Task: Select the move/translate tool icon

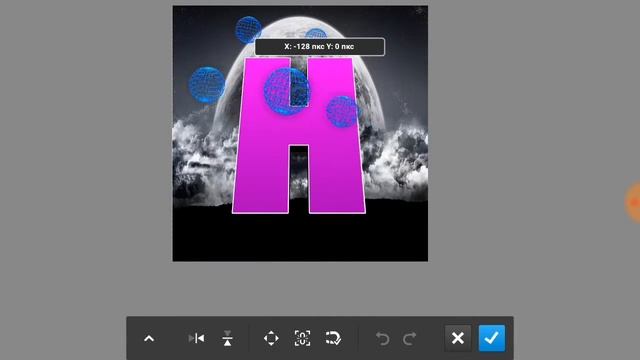Action: pos(271,338)
